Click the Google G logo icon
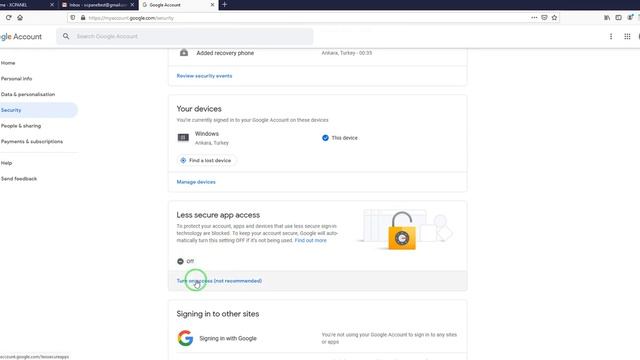 coord(185,338)
